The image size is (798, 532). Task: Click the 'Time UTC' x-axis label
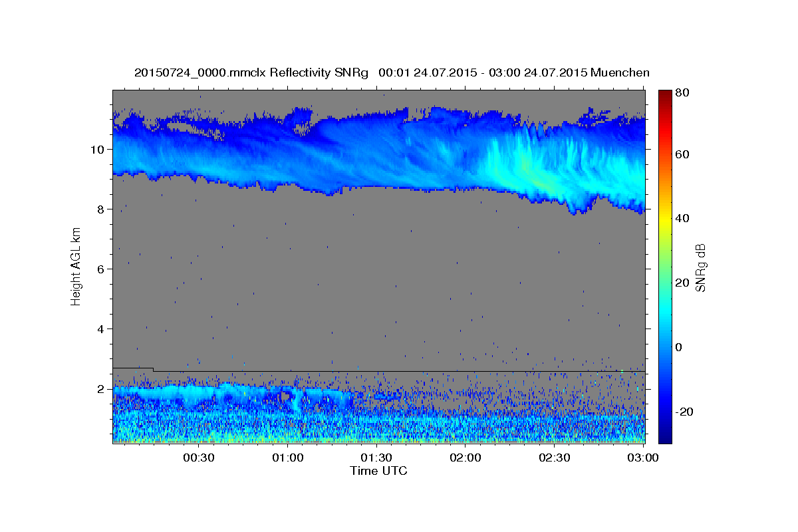[378, 471]
